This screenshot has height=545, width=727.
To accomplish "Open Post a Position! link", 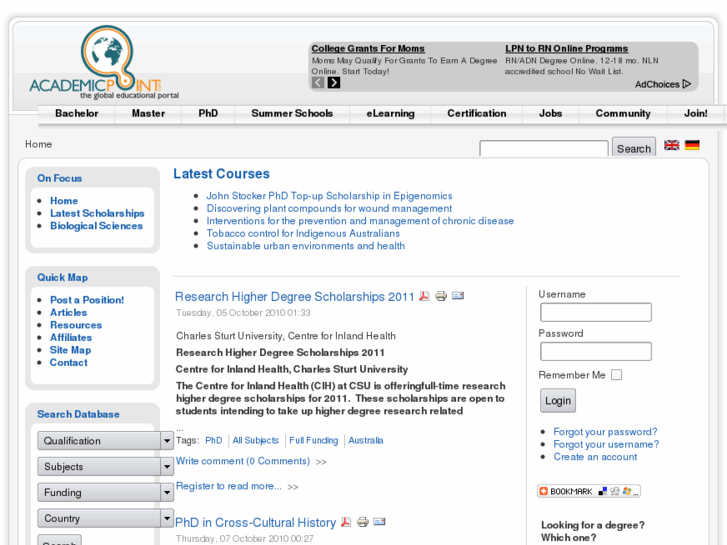I will pos(87,300).
